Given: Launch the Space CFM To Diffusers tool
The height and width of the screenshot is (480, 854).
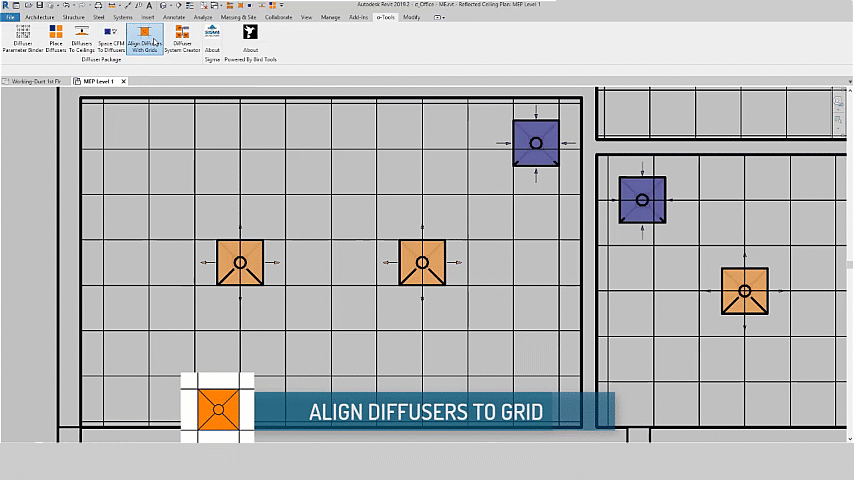Looking at the screenshot, I should pyautogui.click(x=111, y=39).
